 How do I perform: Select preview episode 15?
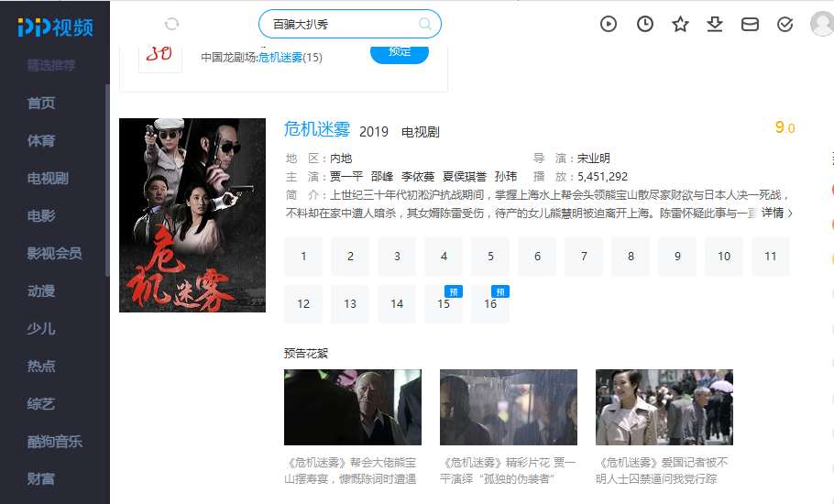pyautogui.click(x=444, y=304)
